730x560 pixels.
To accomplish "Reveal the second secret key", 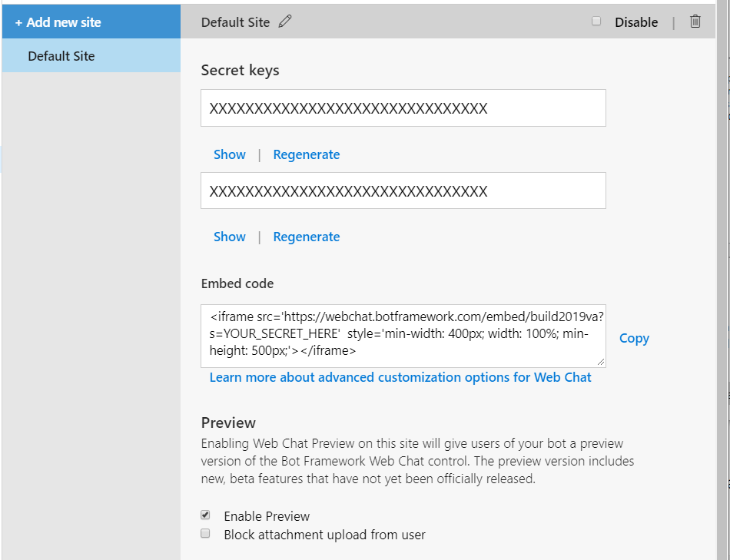I will click(x=229, y=237).
